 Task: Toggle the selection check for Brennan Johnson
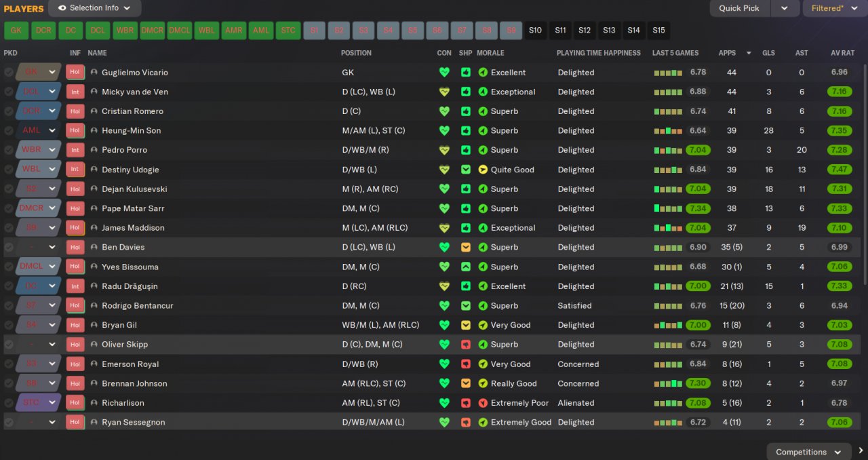point(8,383)
